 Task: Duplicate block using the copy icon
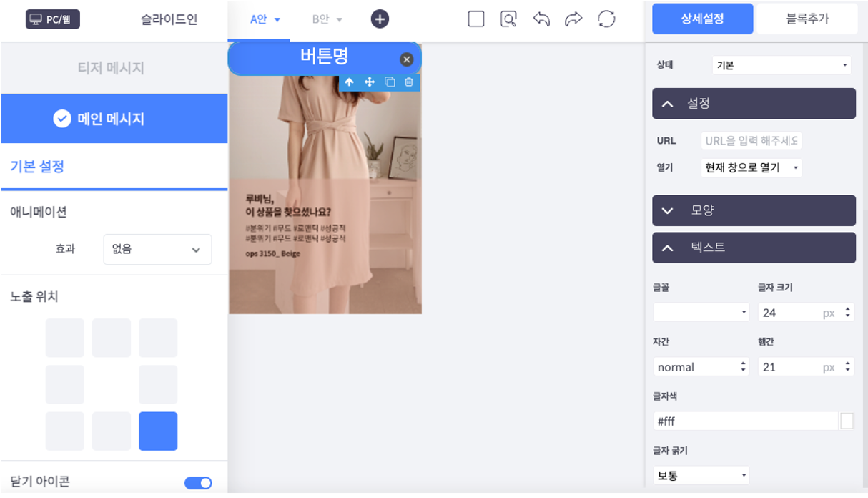390,82
